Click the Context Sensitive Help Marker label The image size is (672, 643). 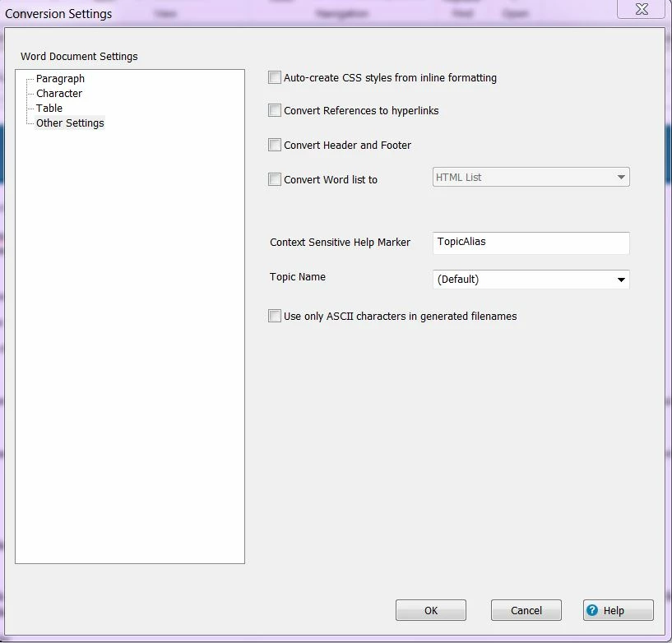click(340, 243)
